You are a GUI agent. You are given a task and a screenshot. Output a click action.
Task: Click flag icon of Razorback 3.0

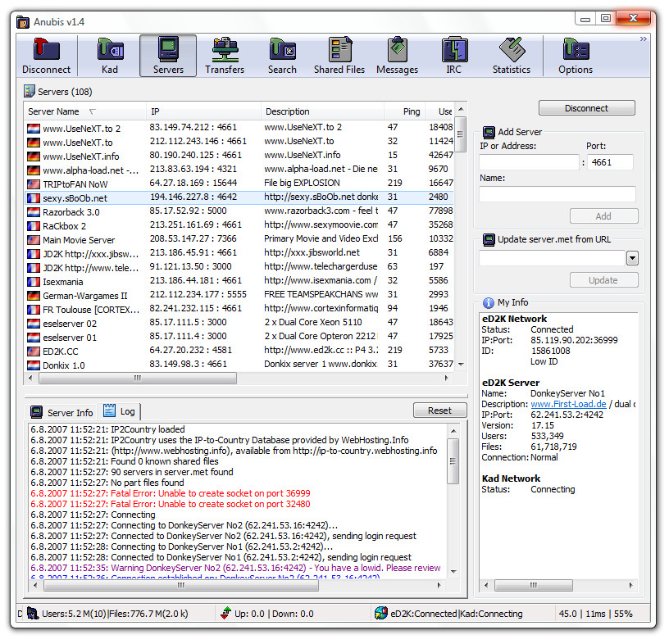pyautogui.click(x=34, y=212)
